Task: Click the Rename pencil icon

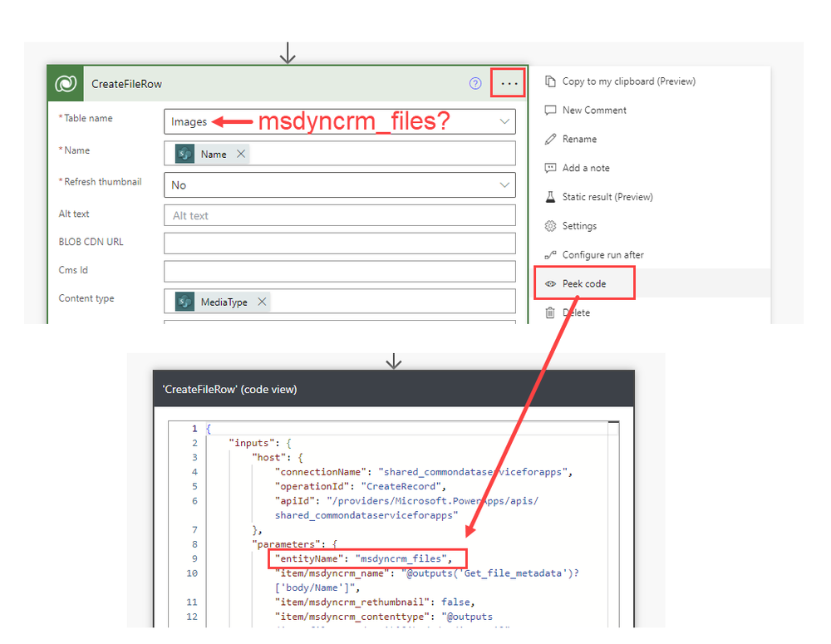Action: [x=549, y=139]
